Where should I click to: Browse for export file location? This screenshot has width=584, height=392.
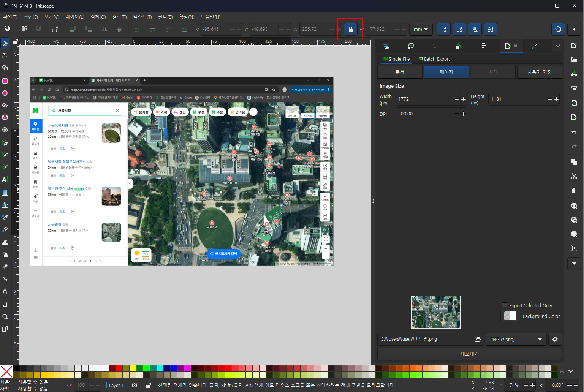[477, 339]
